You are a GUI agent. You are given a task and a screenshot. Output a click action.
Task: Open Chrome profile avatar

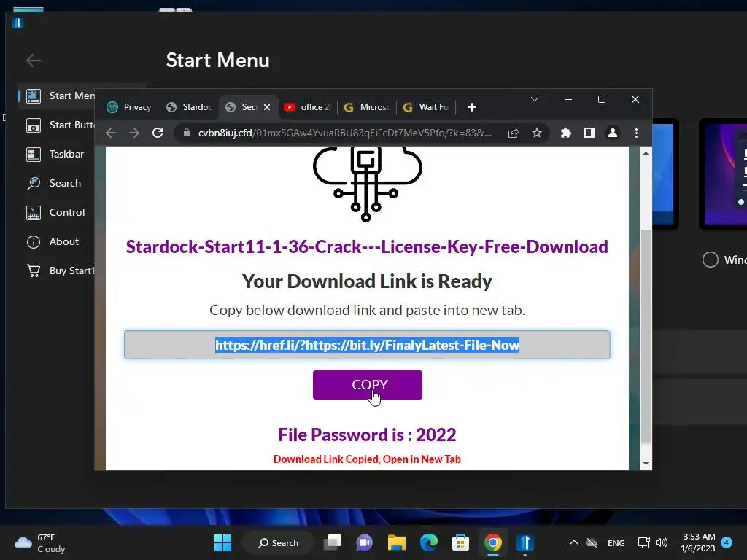click(613, 133)
